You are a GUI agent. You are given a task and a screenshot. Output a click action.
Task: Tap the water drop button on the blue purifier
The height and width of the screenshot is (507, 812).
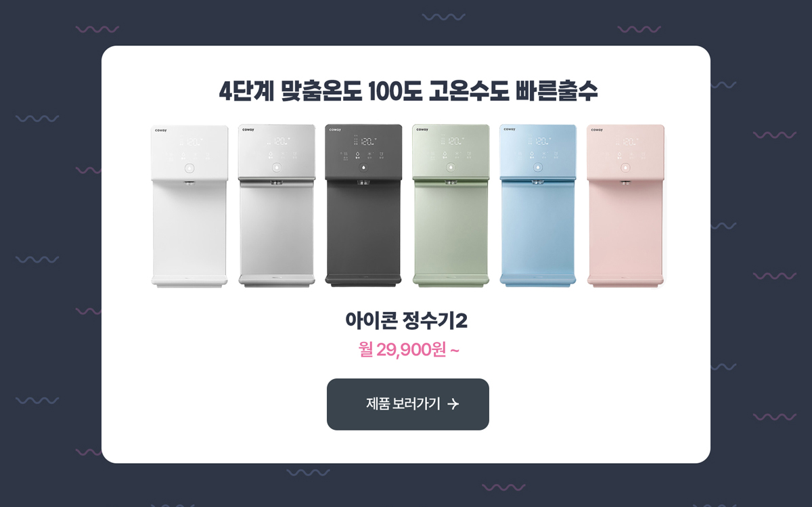pos(538,167)
